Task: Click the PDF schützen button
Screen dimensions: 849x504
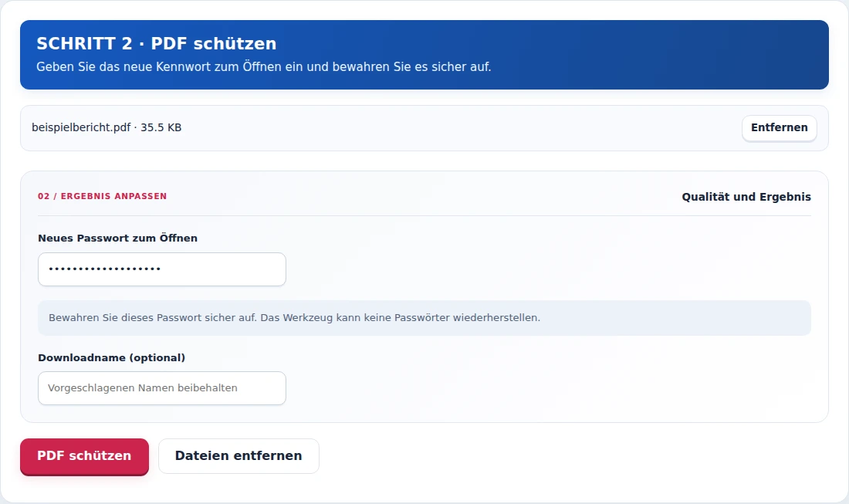Action: click(x=84, y=456)
